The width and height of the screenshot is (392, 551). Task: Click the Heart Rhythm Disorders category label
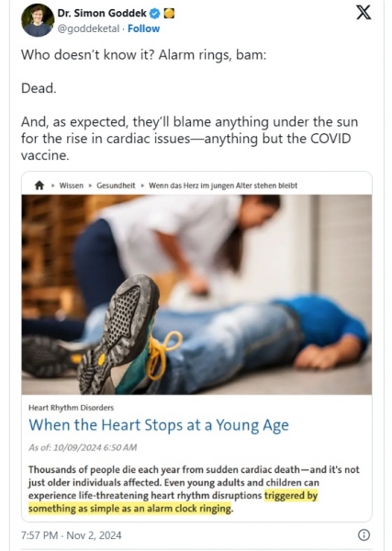click(x=71, y=408)
